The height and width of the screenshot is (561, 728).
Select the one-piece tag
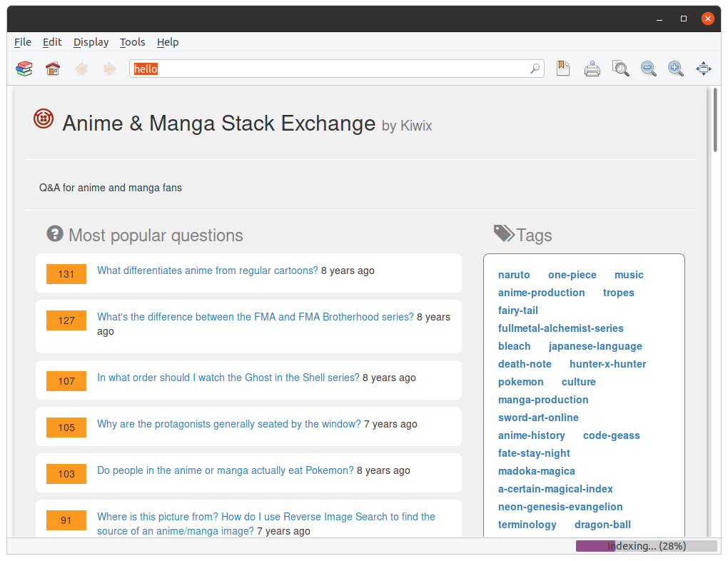(572, 275)
